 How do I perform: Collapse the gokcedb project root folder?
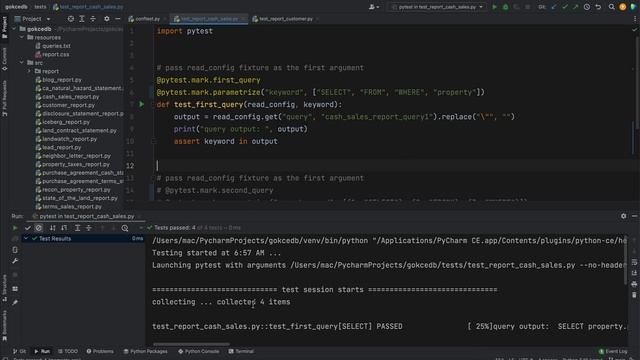(x=14, y=29)
